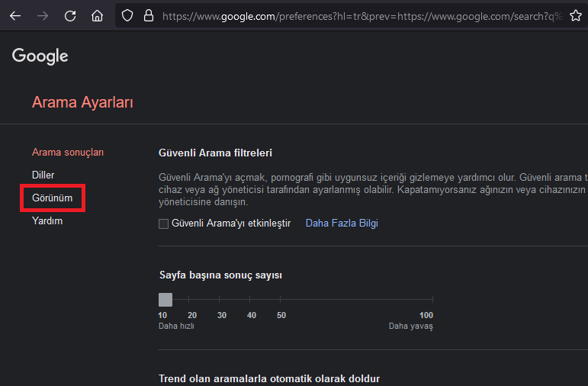
Task: Click the site security padlock icon
Action: (x=148, y=15)
